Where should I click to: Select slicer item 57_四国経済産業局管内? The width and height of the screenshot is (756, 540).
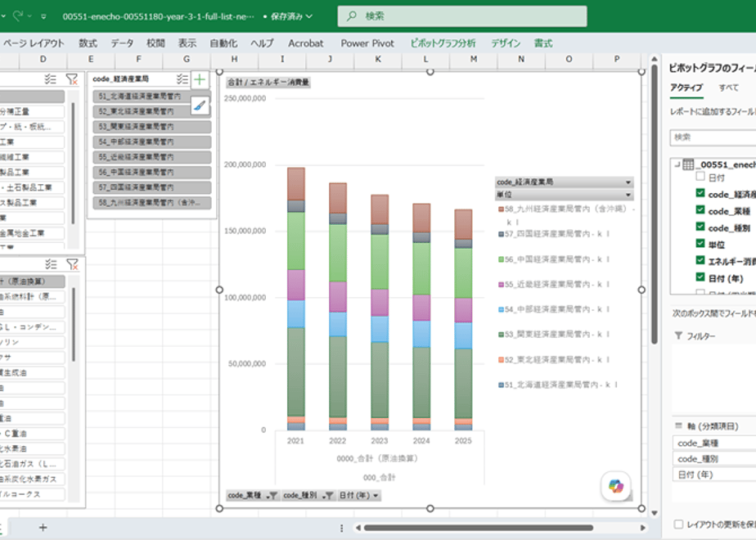[x=152, y=187]
